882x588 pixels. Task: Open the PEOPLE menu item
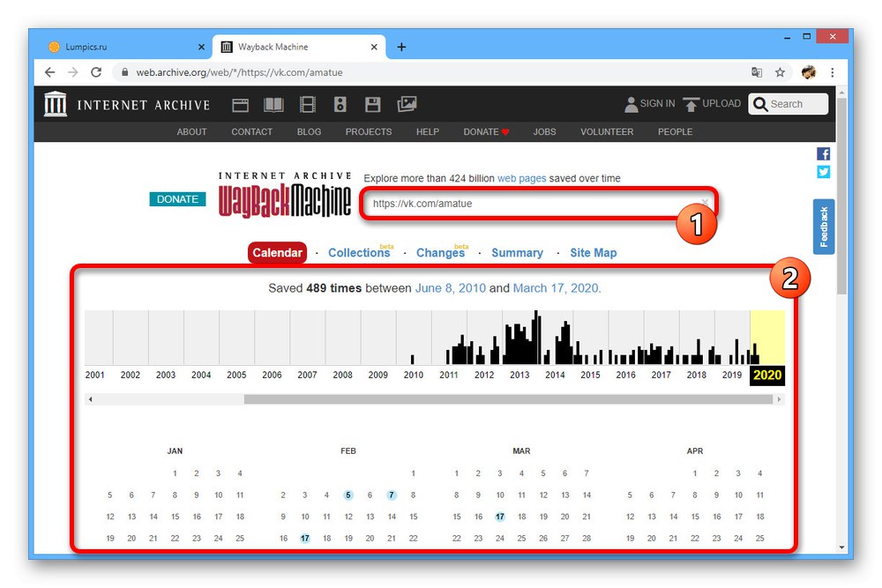tap(675, 132)
